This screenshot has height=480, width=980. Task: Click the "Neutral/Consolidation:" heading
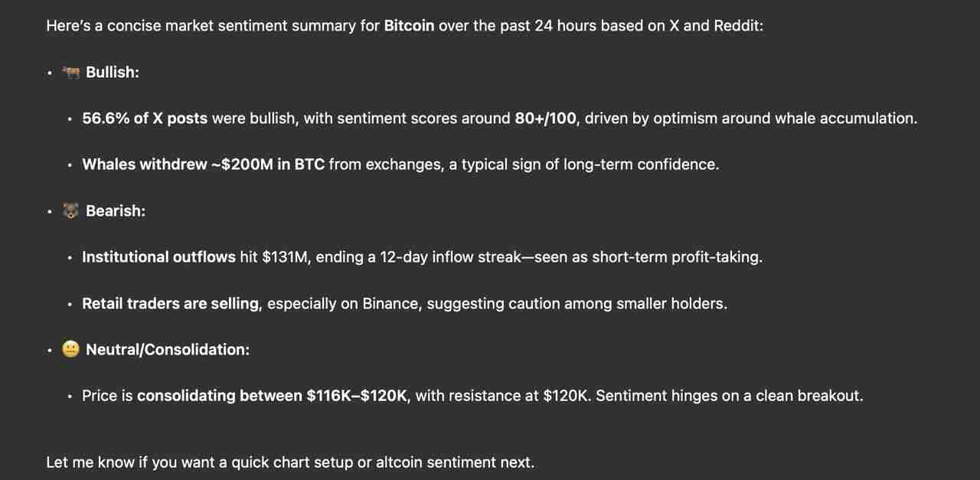[168, 350]
